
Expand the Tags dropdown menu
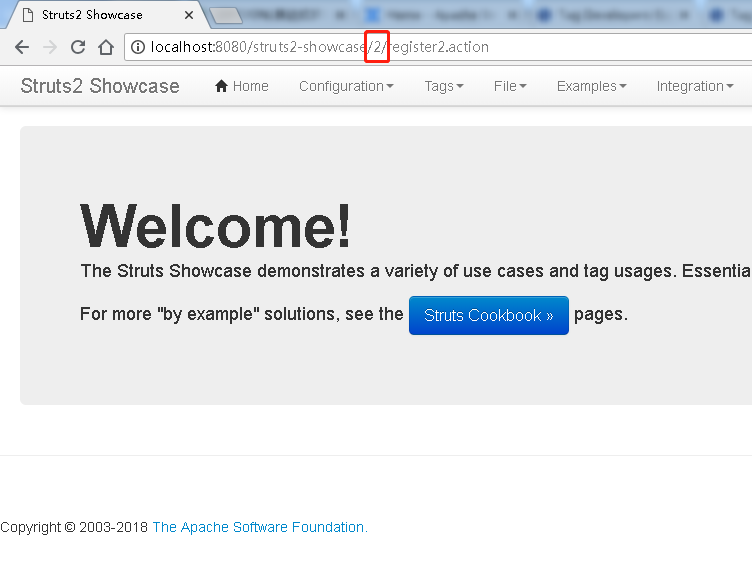coord(444,86)
